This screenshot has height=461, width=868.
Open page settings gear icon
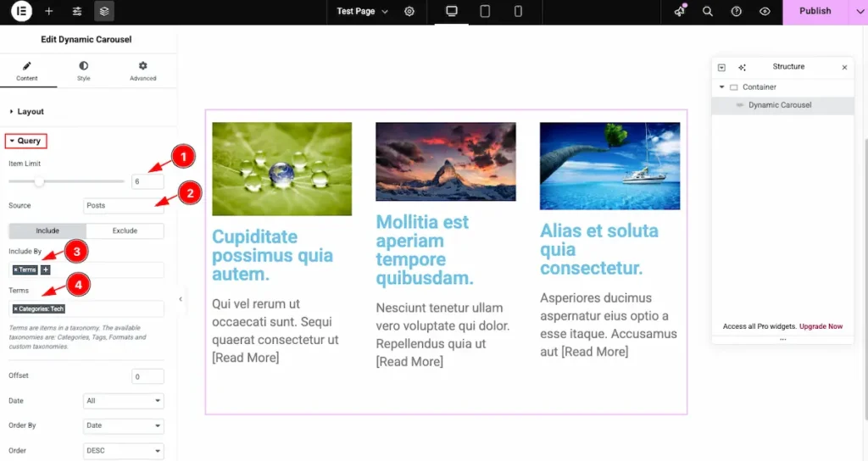409,12
